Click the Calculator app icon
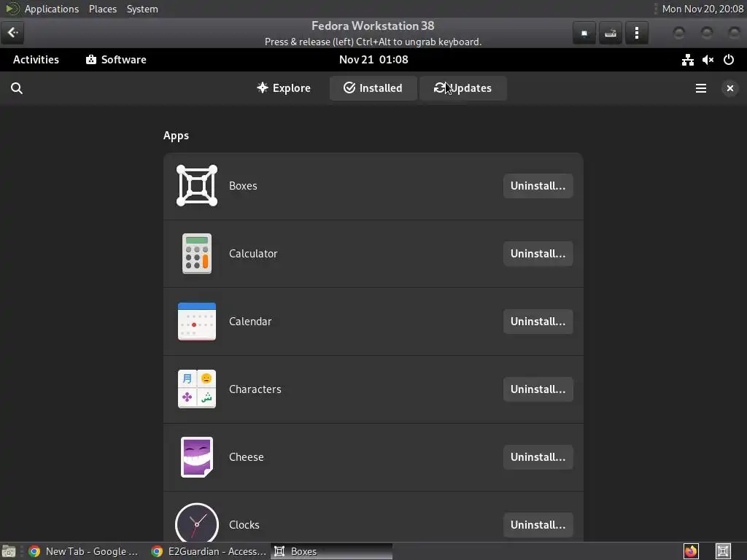747x560 pixels. 197,254
